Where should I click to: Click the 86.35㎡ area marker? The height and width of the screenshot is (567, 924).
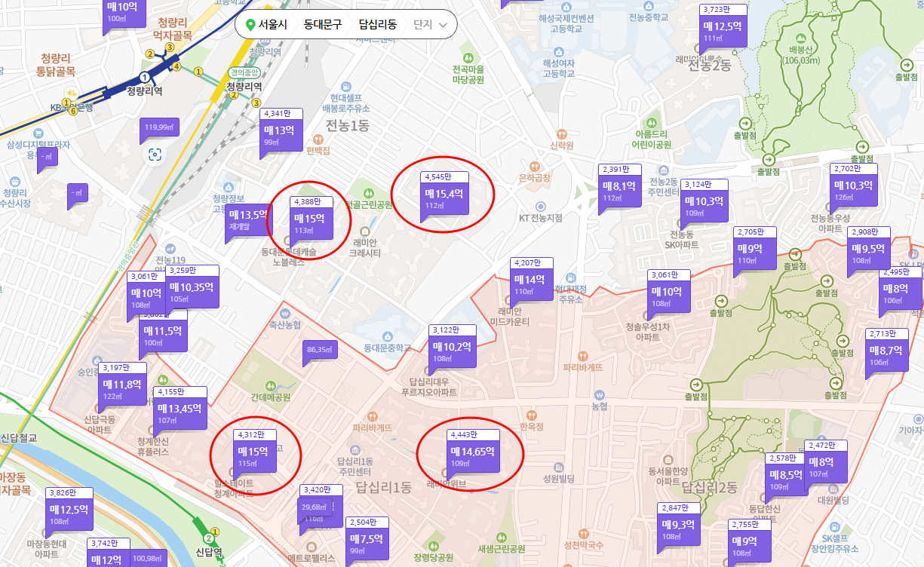pos(320,352)
